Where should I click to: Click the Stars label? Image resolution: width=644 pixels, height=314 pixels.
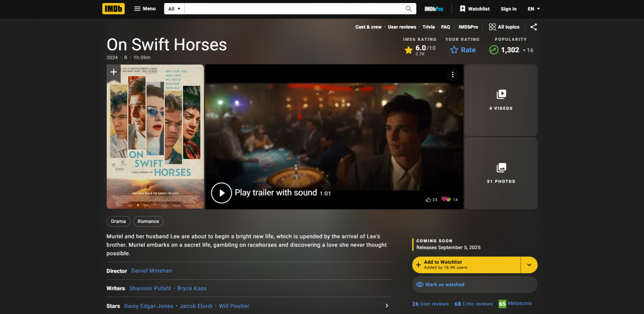click(113, 306)
